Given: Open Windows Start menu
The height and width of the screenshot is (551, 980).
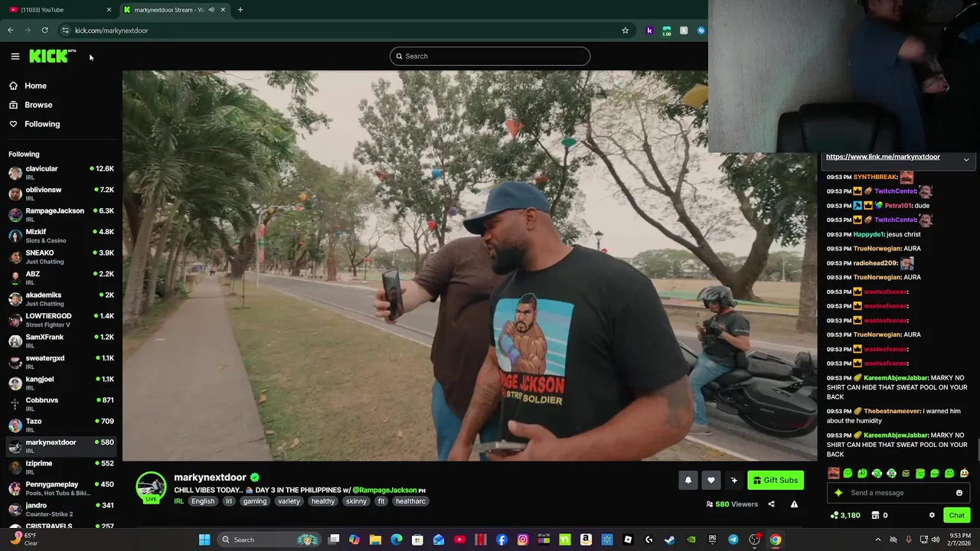Looking at the screenshot, I should [x=204, y=540].
